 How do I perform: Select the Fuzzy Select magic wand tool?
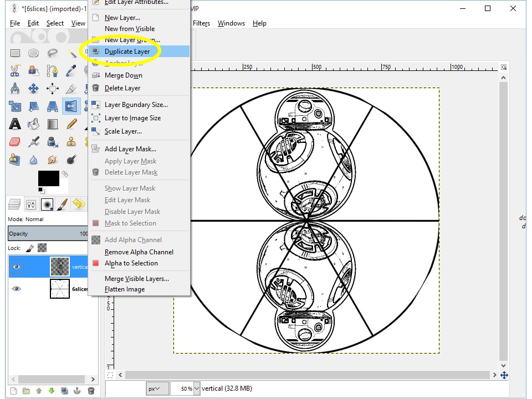pos(71,53)
